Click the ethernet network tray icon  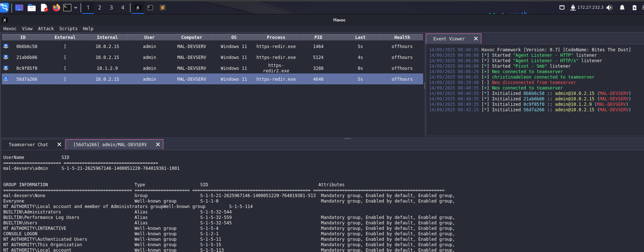point(562,7)
